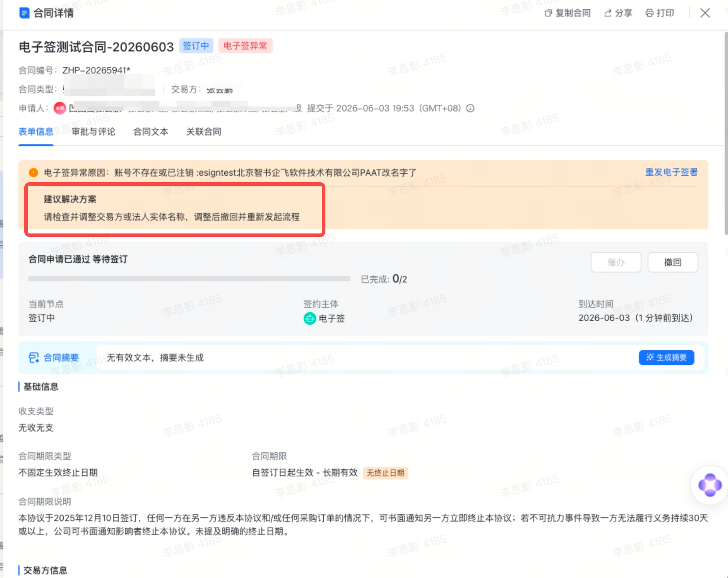Image resolution: width=728 pixels, height=578 pixels.
Task: Switch to the 表单信息 tab
Action: pyautogui.click(x=36, y=131)
